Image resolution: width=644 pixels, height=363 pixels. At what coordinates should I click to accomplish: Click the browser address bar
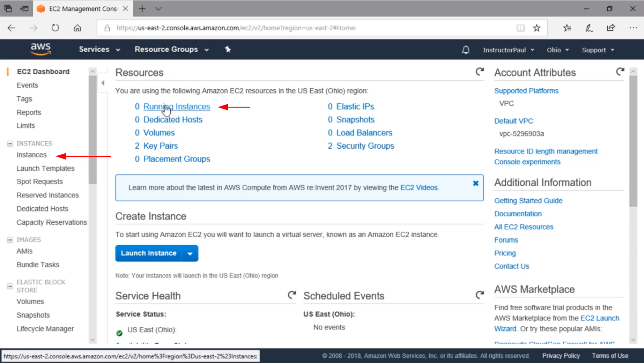[x=311, y=28]
